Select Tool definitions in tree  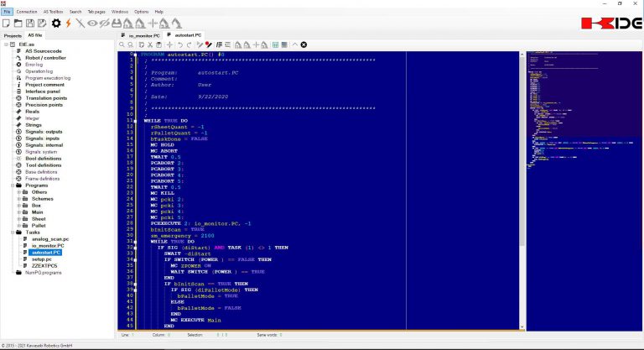click(x=43, y=165)
